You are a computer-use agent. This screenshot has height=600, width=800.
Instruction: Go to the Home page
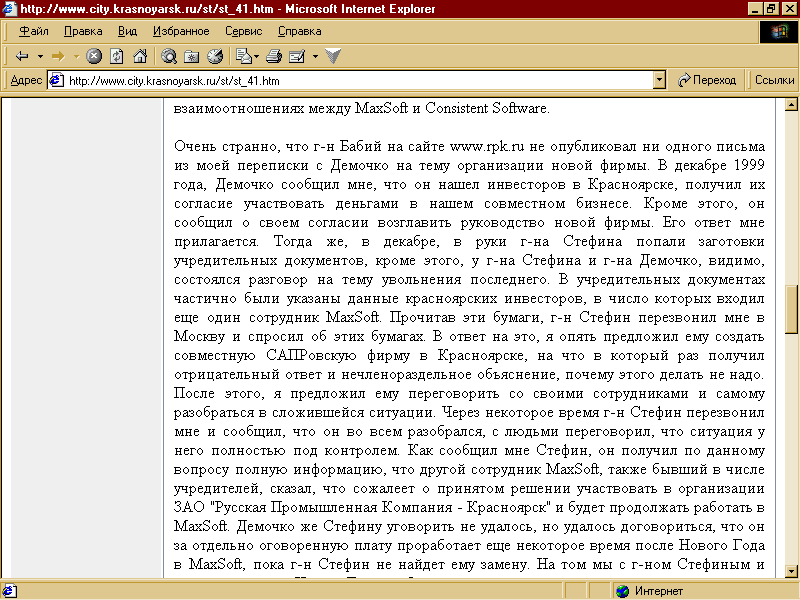click(140, 56)
